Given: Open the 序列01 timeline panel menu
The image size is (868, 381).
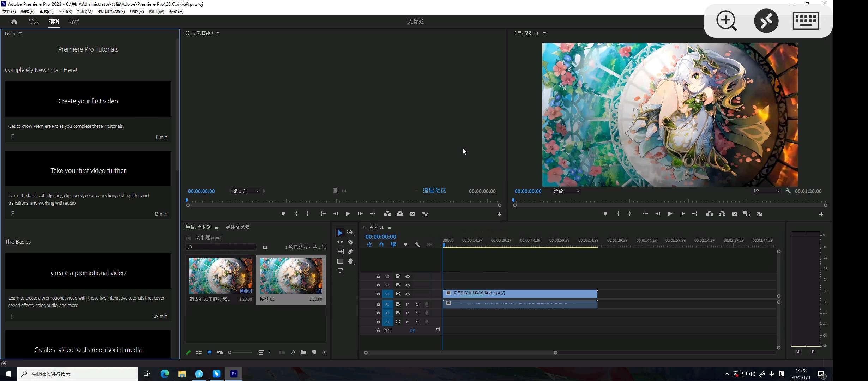Looking at the screenshot, I should pos(390,227).
